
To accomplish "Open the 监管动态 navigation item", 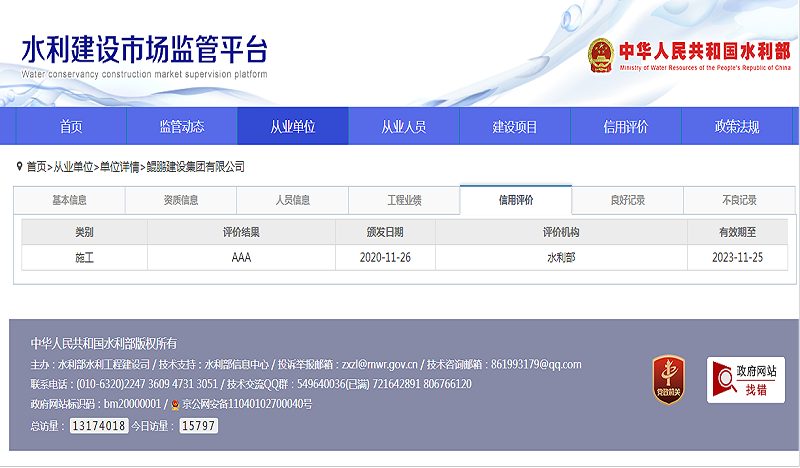I will click(182, 126).
